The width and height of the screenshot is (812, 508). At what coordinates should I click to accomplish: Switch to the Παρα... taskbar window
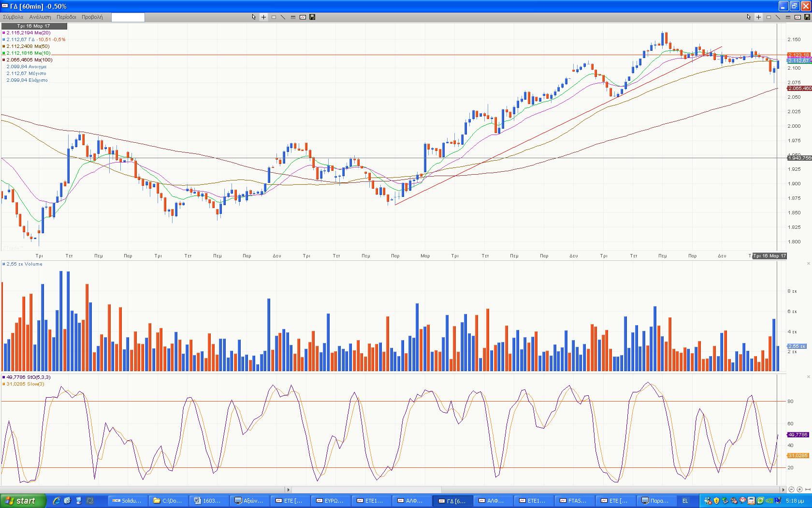click(x=656, y=501)
